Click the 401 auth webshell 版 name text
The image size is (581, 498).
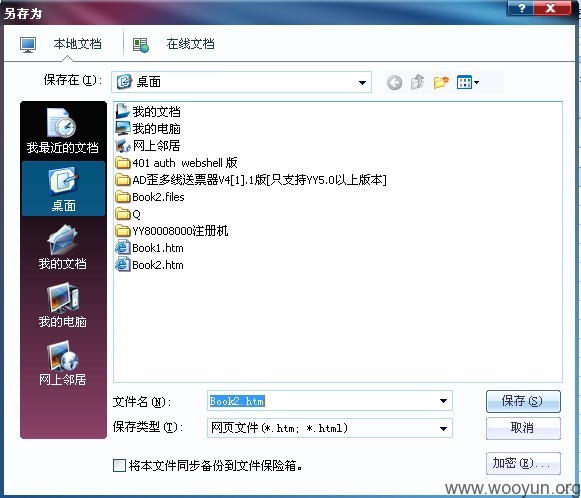[x=185, y=163]
